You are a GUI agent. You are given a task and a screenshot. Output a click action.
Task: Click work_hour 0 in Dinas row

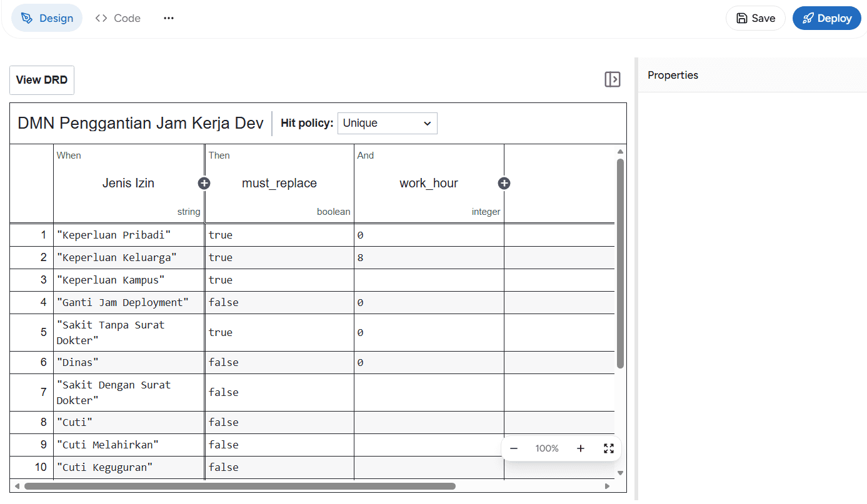click(x=429, y=363)
